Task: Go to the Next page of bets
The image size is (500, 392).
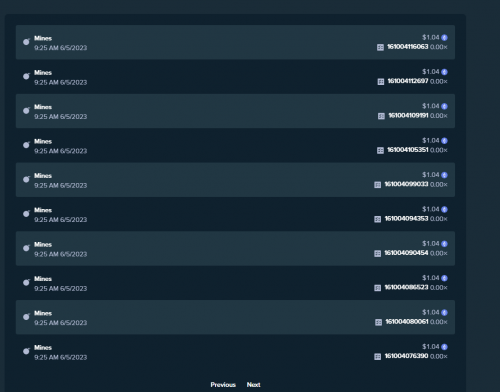Action: click(253, 385)
